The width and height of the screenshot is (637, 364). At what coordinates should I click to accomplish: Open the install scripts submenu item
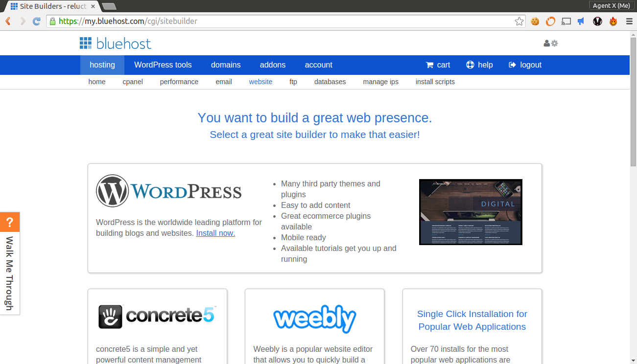pos(435,82)
